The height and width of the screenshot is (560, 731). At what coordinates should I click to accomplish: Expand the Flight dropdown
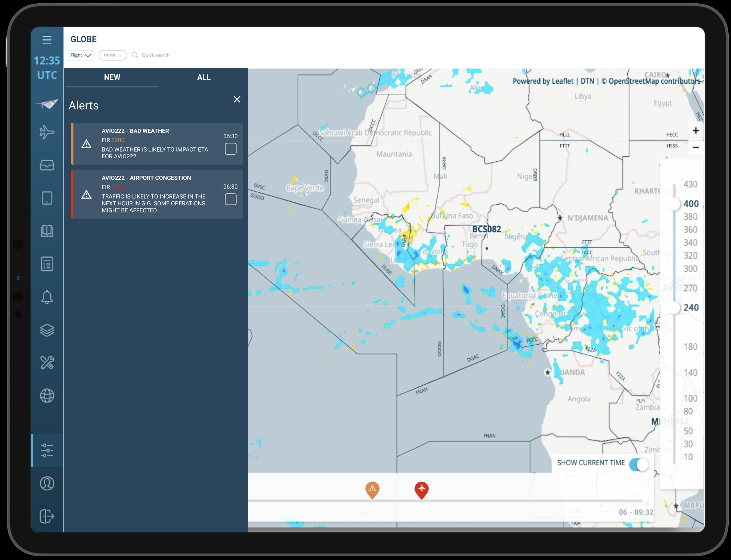(81, 55)
